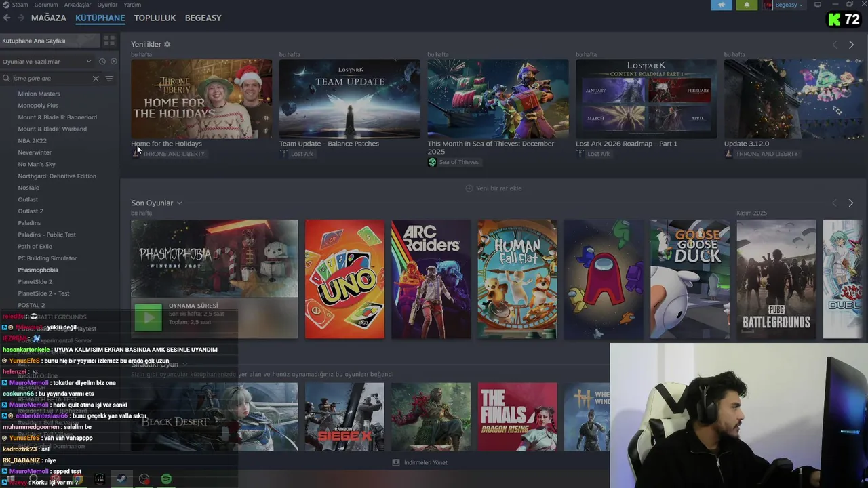Click the library search field
Image resolution: width=868 pixels, height=488 pixels.
(52, 79)
